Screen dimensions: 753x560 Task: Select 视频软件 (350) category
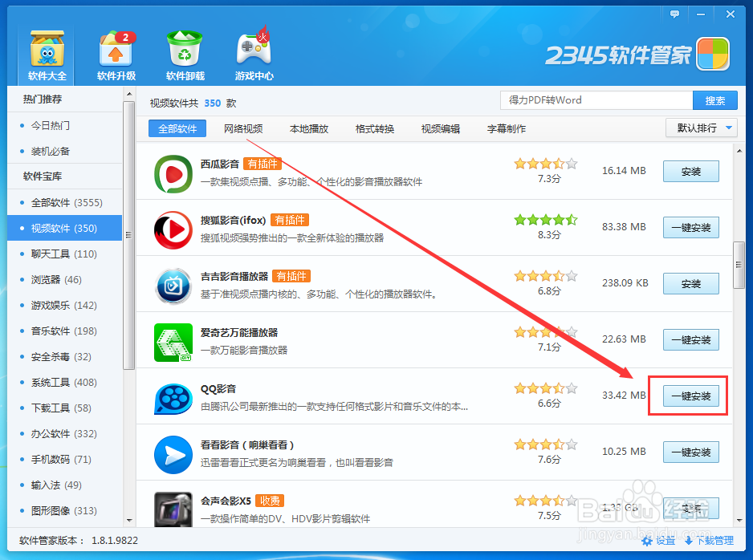click(65, 228)
